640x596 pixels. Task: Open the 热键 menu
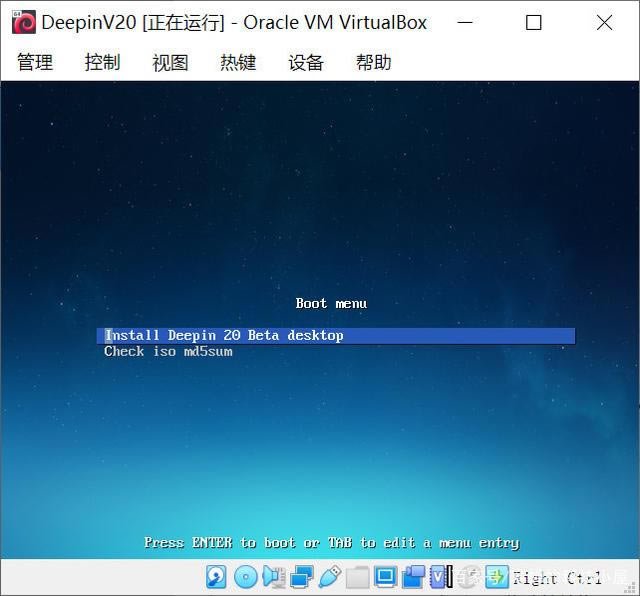pos(238,62)
